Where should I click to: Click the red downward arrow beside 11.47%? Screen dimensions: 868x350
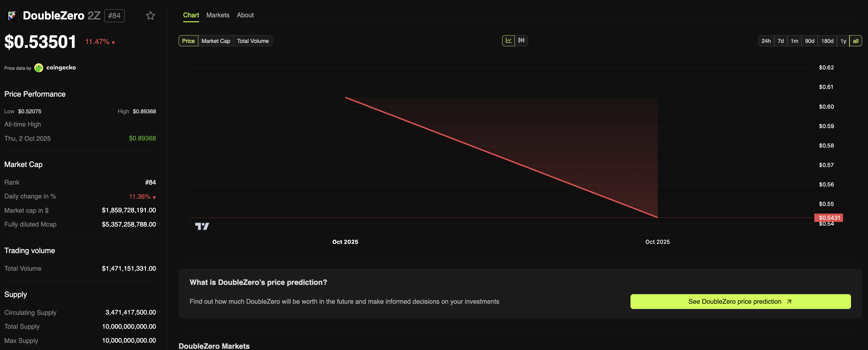point(113,43)
